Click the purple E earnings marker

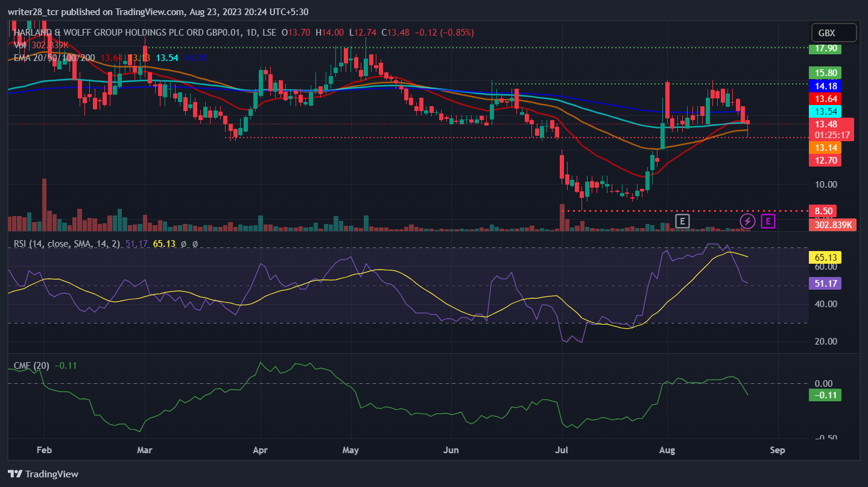coord(768,221)
